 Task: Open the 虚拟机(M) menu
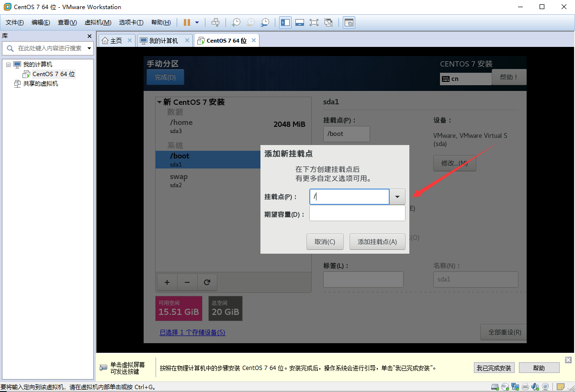[x=98, y=22]
